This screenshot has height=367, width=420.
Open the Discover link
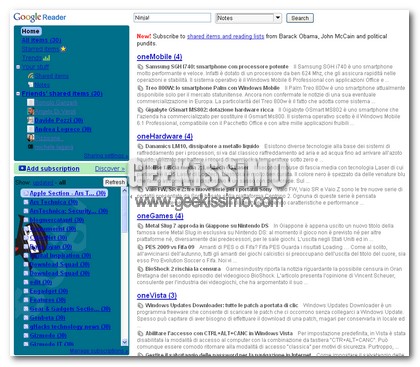110,169
